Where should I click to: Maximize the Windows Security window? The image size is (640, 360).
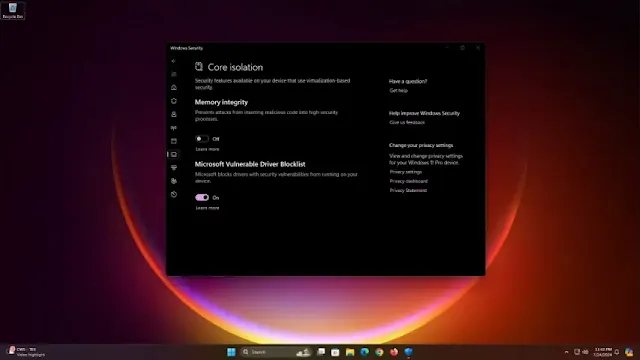pos(462,48)
